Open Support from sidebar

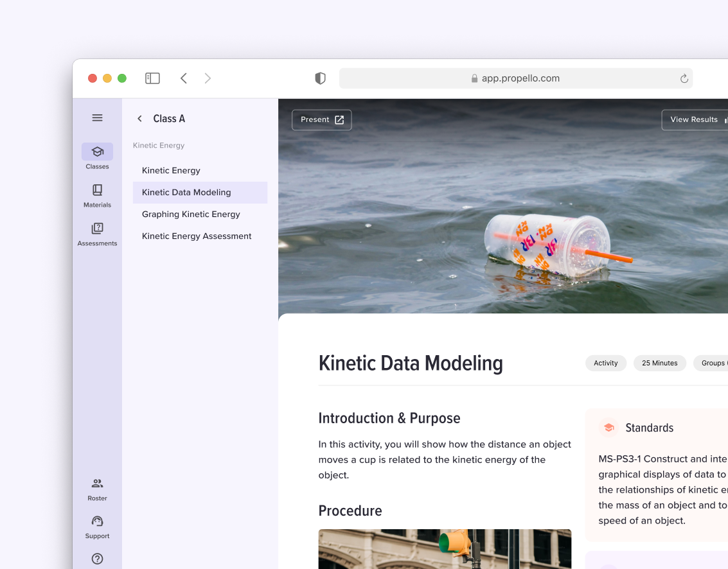pos(97,527)
